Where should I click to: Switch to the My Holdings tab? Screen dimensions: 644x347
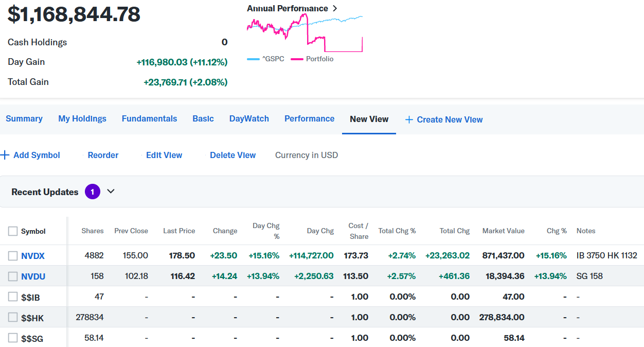click(82, 119)
